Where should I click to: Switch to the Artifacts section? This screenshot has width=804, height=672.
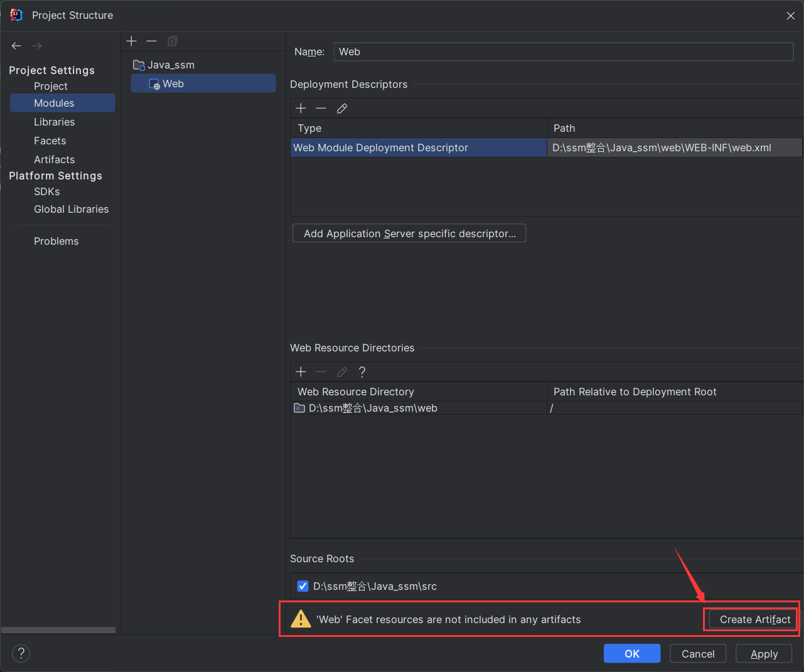point(54,159)
